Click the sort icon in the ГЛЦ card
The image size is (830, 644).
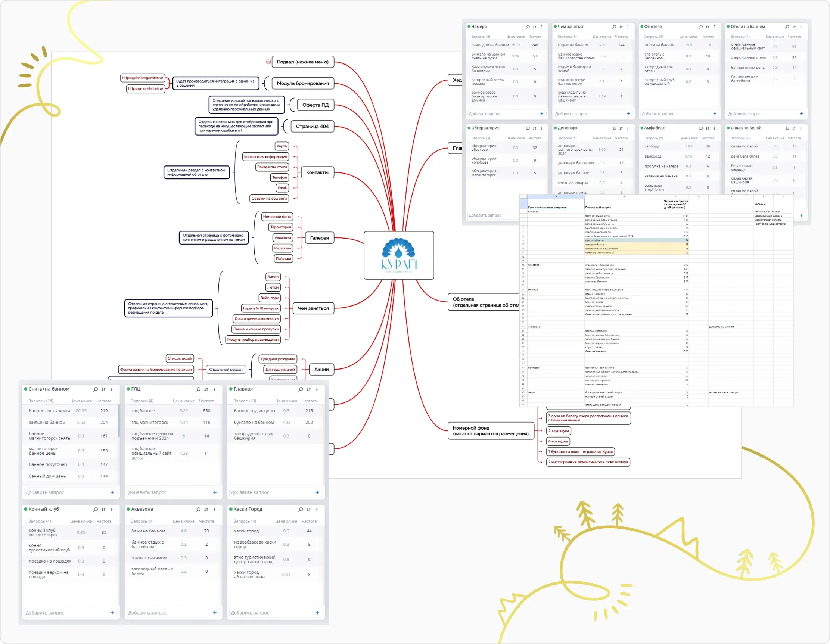pyautogui.click(x=206, y=389)
